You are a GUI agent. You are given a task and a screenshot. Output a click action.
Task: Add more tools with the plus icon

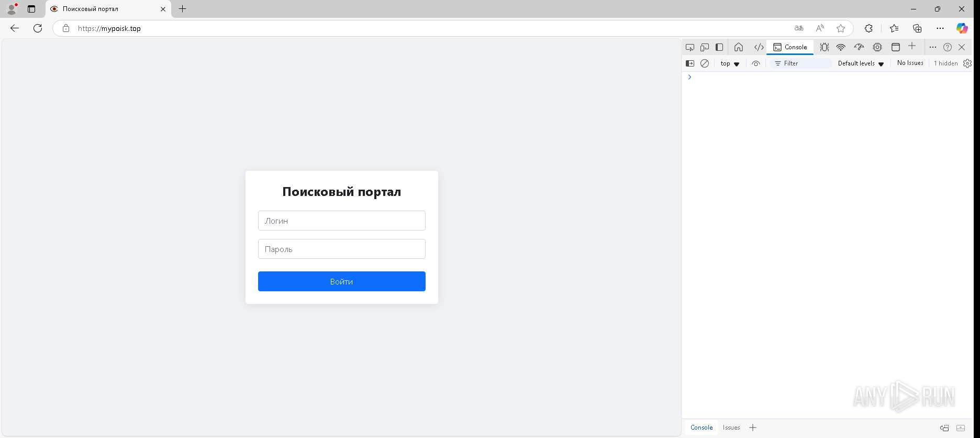click(x=912, y=46)
